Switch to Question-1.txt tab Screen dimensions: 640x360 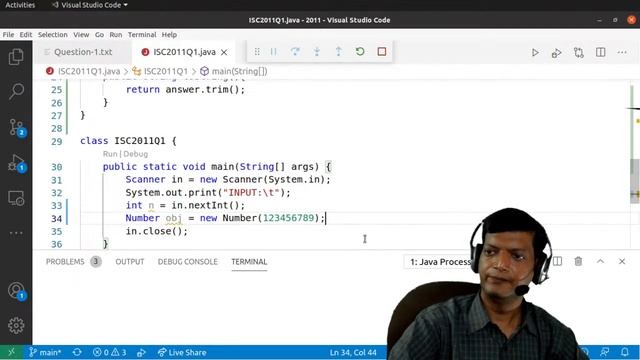(x=83, y=52)
